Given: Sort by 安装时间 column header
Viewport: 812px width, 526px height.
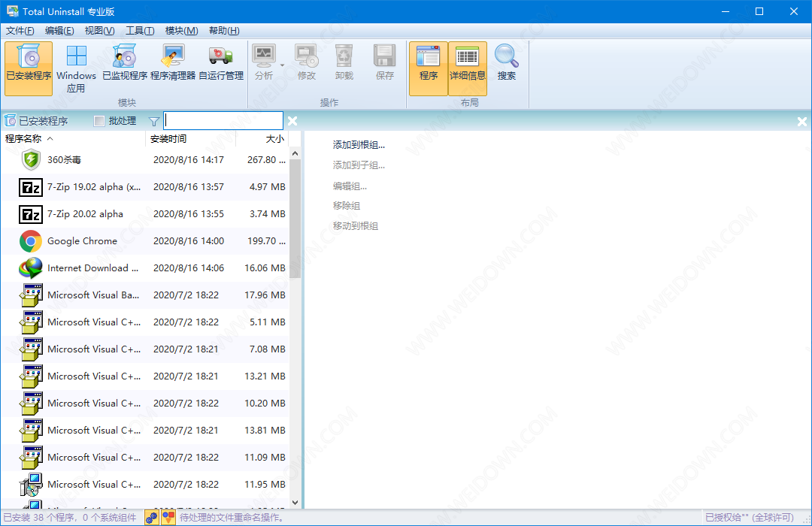Looking at the screenshot, I should coord(190,139).
